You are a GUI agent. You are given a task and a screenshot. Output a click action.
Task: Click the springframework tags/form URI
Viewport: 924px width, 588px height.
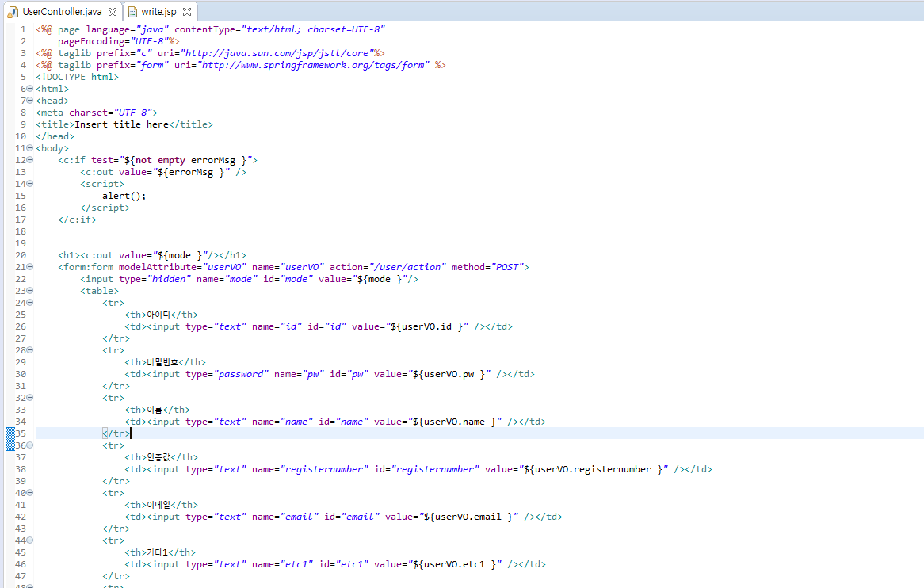(x=314, y=65)
